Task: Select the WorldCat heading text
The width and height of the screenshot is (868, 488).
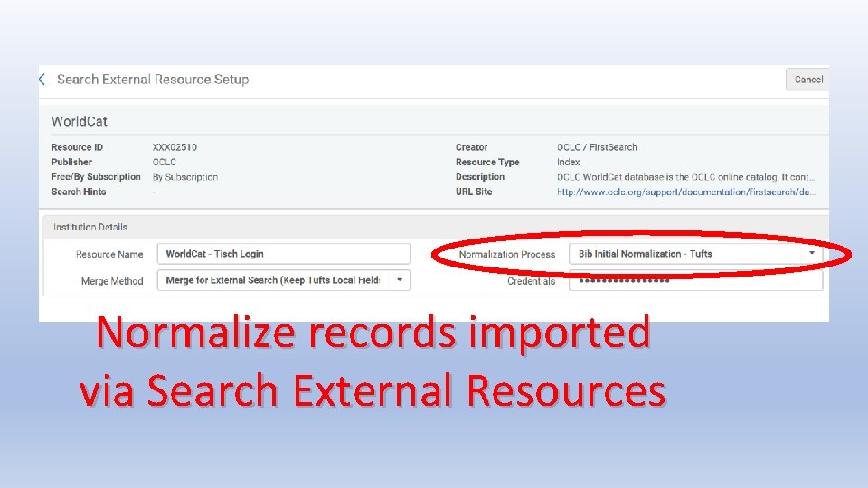Action: click(80, 121)
